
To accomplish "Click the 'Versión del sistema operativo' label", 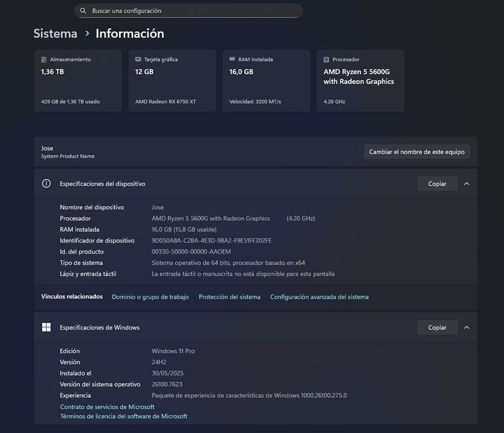I will 100,384.
